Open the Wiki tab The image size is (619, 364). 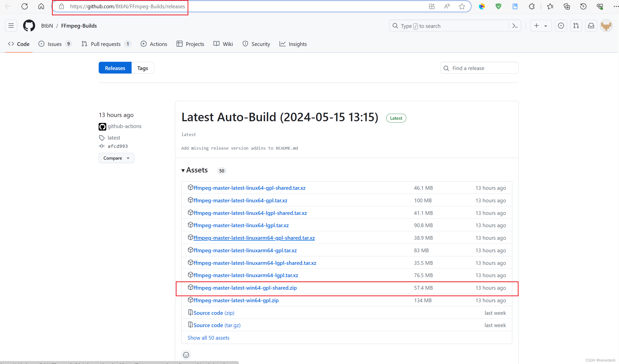point(223,44)
